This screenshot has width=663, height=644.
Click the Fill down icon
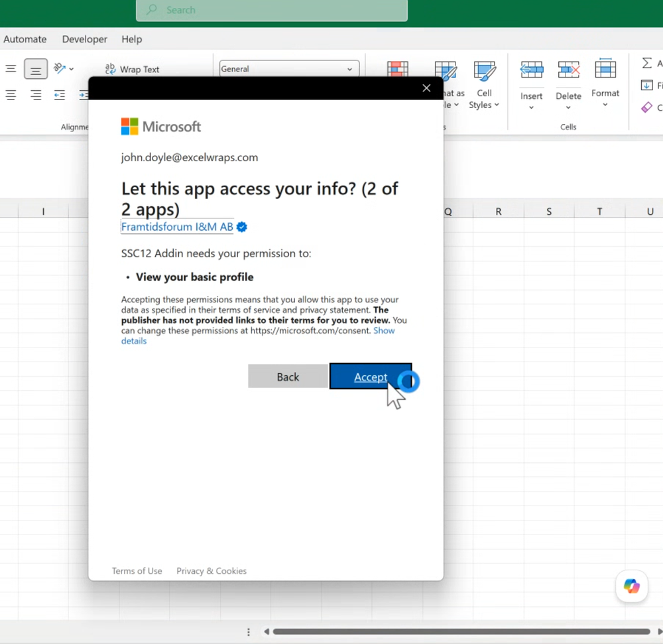click(x=646, y=86)
